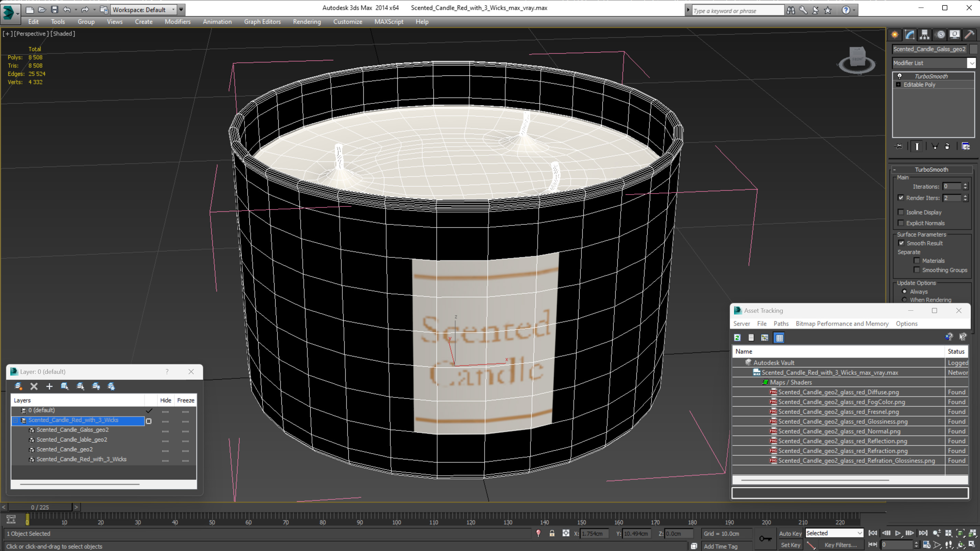Refresh the Asset Tracking list

pos(737,338)
